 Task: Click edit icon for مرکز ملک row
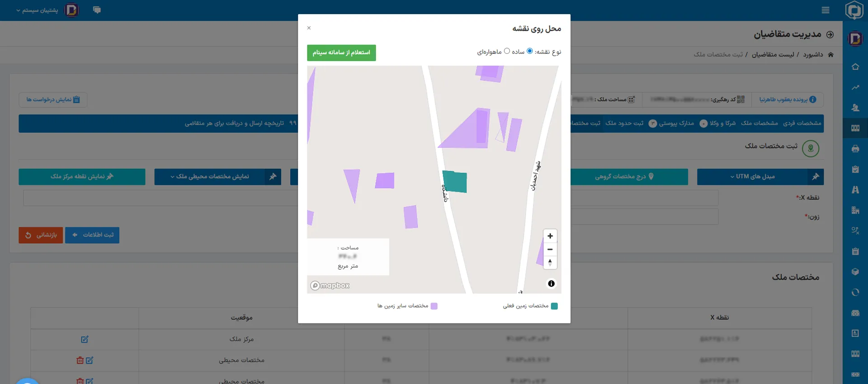(85, 339)
